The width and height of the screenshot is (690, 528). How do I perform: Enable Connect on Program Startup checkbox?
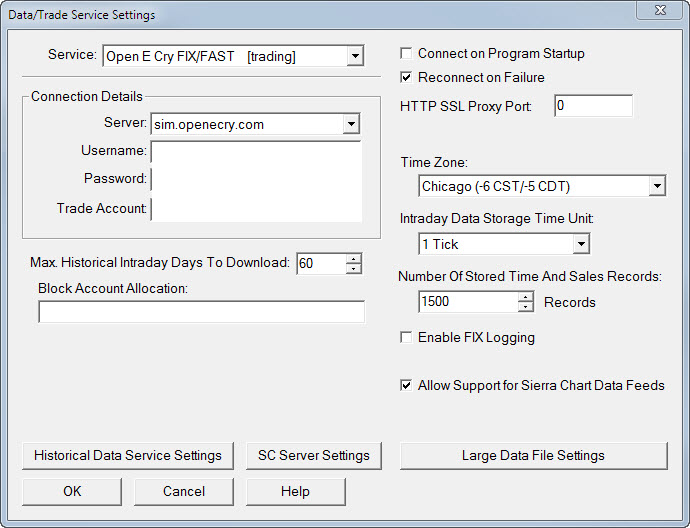pos(407,54)
